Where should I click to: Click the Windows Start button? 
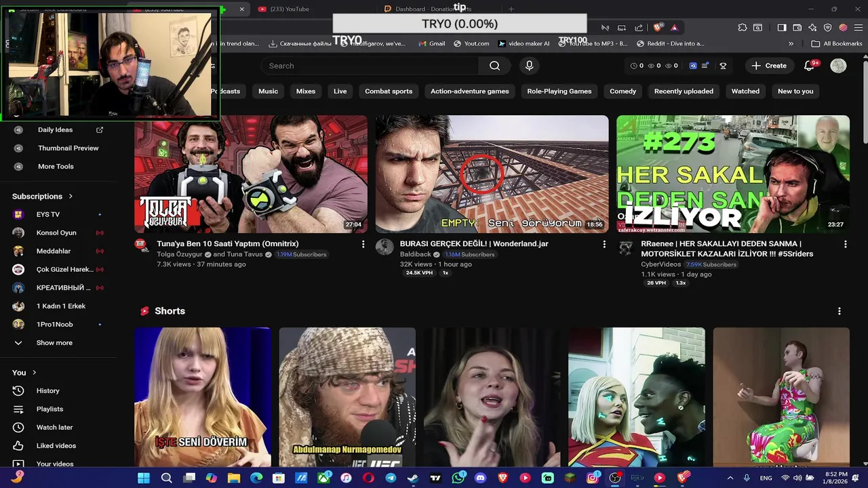click(x=144, y=478)
